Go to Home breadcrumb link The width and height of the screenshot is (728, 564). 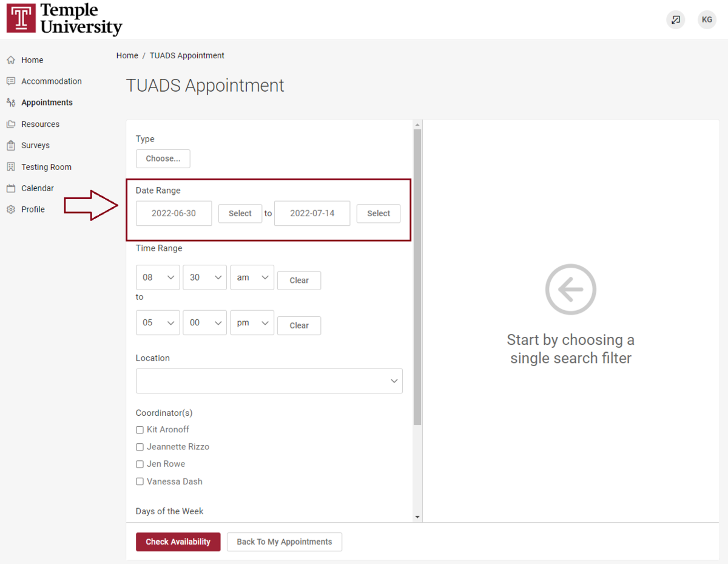coord(127,55)
